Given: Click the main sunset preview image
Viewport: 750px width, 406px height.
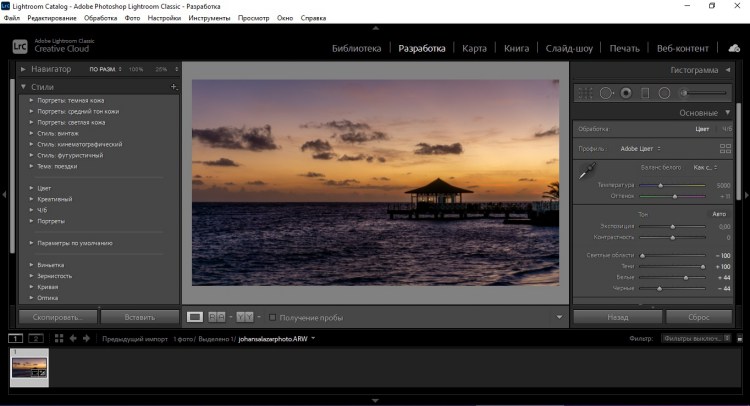Looking at the screenshot, I should pos(375,183).
